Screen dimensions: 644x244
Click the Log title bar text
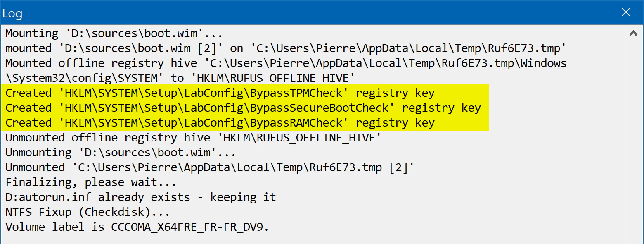(12, 13)
